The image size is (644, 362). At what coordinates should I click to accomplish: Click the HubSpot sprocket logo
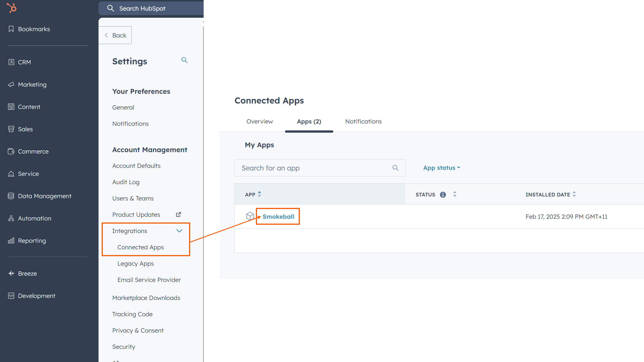click(x=12, y=8)
